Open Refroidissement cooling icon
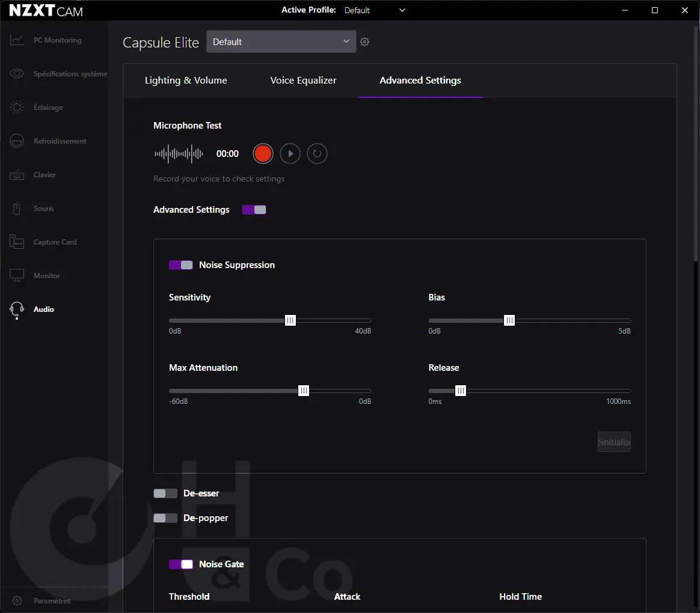The width and height of the screenshot is (700, 613). (17, 141)
